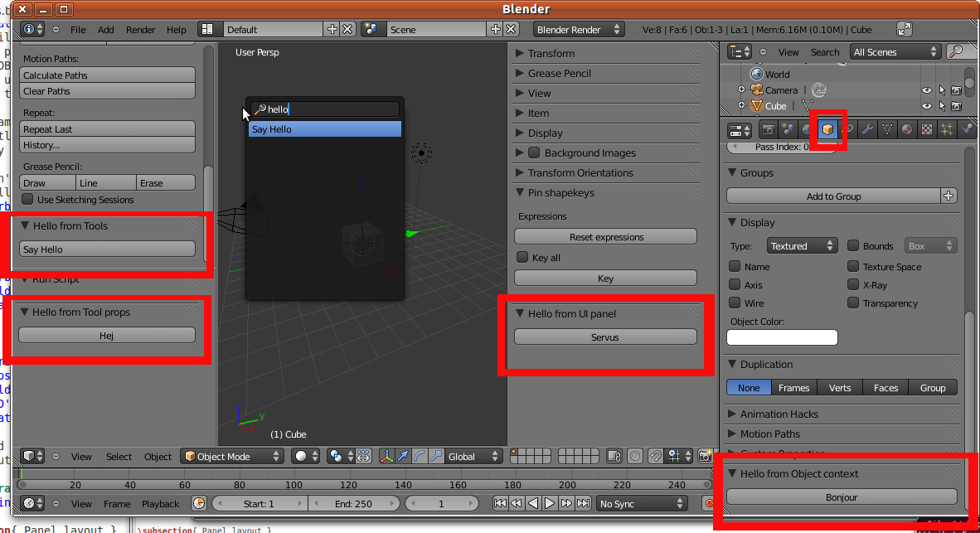Enable the X-Ray checkbox
Image resolution: width=980 pixels, height=533 pixels.
(x=852, y=284)
